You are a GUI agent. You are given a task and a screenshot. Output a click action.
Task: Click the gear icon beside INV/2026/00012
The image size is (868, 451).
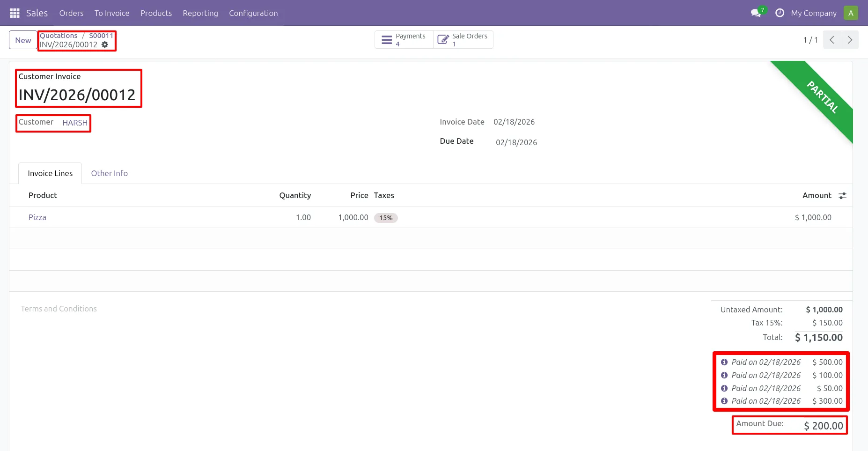tap(105, 44)
